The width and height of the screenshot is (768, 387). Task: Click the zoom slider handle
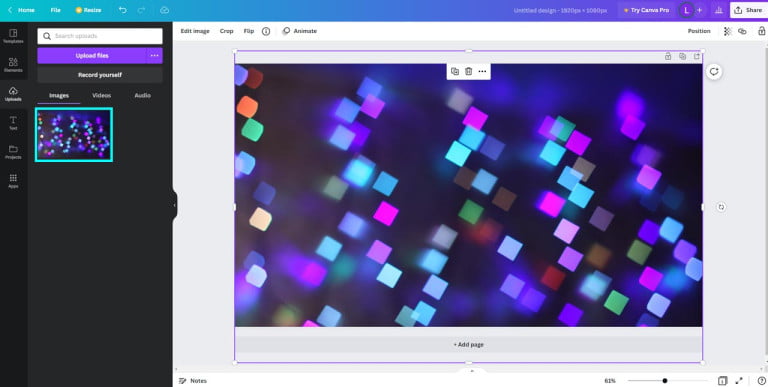point(665,381)
